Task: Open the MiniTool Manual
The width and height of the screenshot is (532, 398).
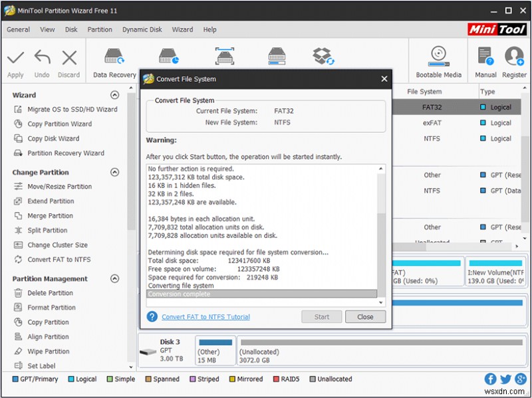Action: click(x=485, y=60)
